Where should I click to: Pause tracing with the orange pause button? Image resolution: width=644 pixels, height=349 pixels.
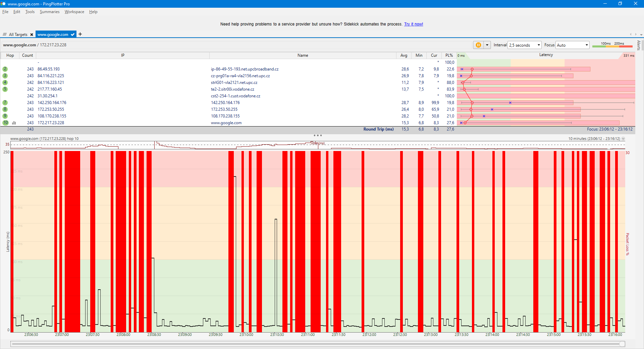tap(478, 45)
